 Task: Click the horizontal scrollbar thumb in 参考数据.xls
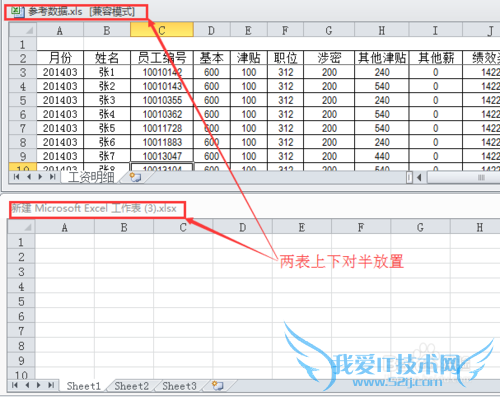point(464,177)
